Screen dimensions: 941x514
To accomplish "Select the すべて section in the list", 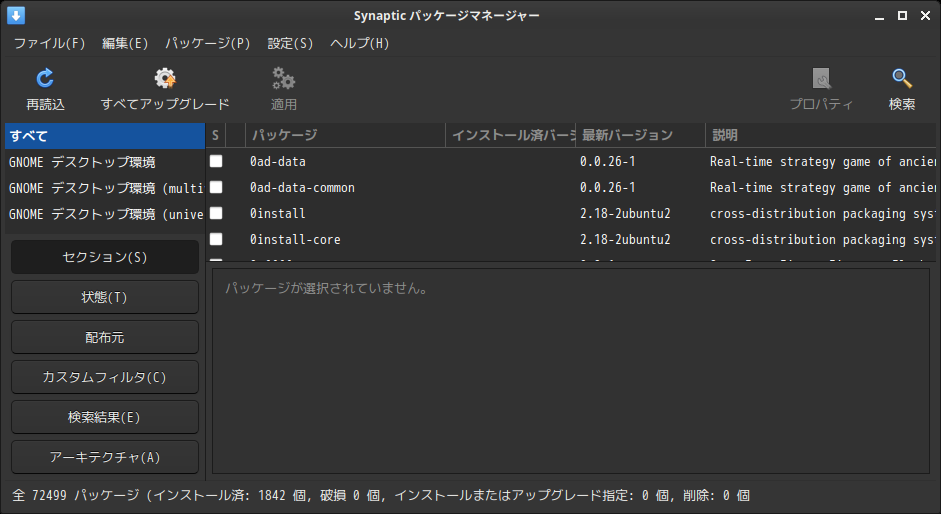I will pos(105,136).
